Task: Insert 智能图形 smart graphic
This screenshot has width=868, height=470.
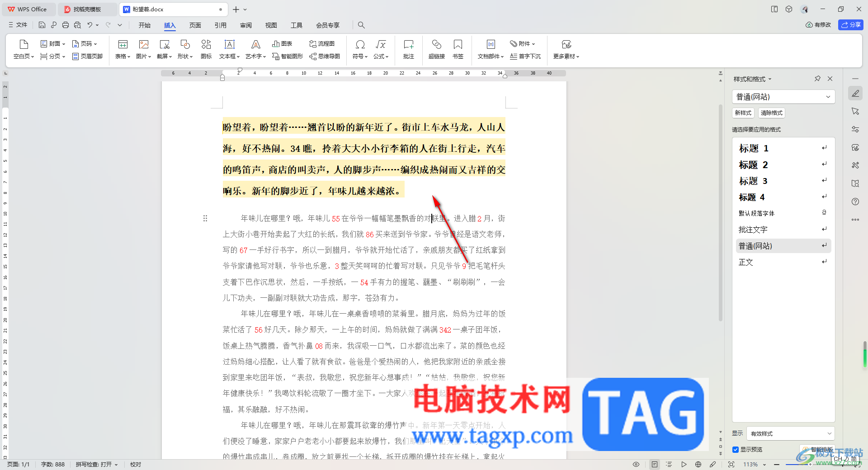Action: [288, 56]
